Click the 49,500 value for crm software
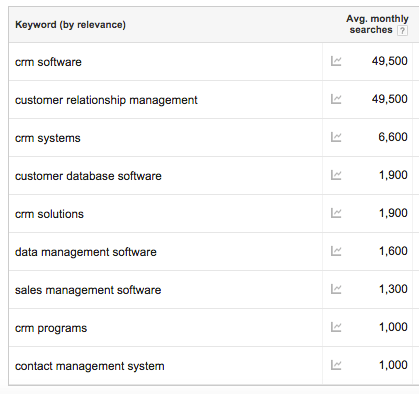 (x=390, y=61)
